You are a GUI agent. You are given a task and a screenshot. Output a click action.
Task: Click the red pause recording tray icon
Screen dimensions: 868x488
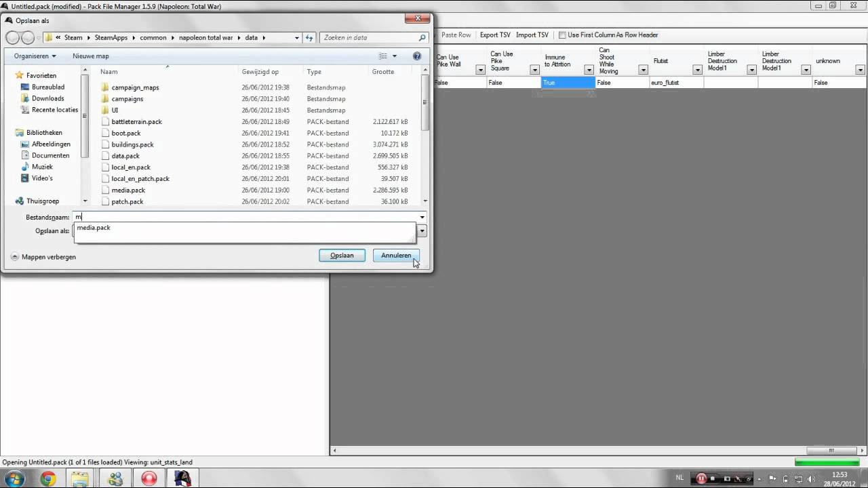tap(702, 479)
